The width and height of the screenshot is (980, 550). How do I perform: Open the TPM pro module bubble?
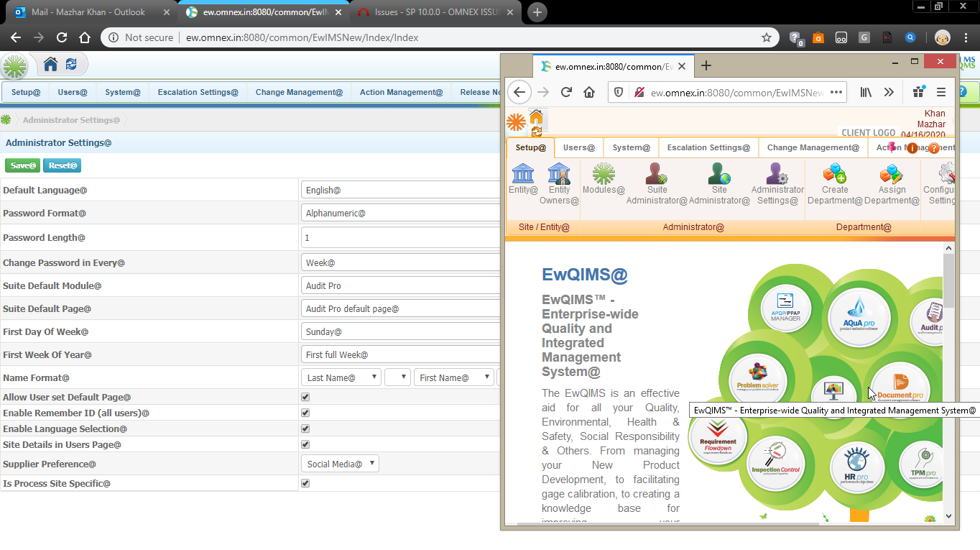coord(923,464)
